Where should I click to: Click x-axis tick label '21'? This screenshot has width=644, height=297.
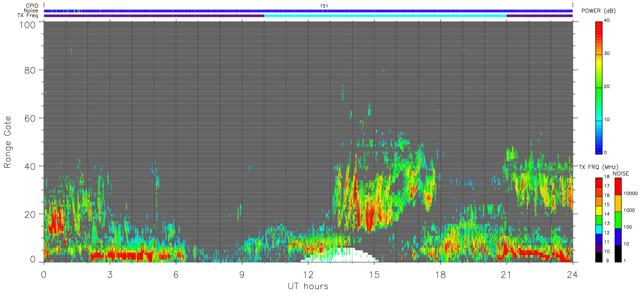[x=506, y=274]
